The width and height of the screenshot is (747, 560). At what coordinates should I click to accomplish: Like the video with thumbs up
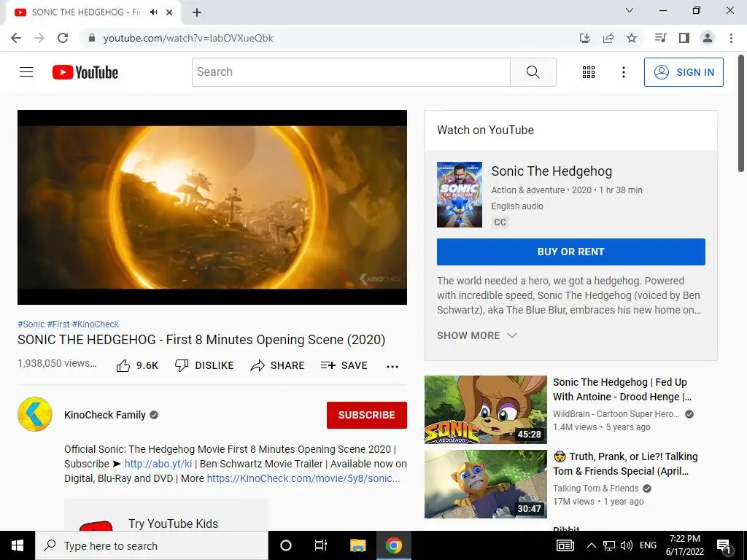[137, 365]
